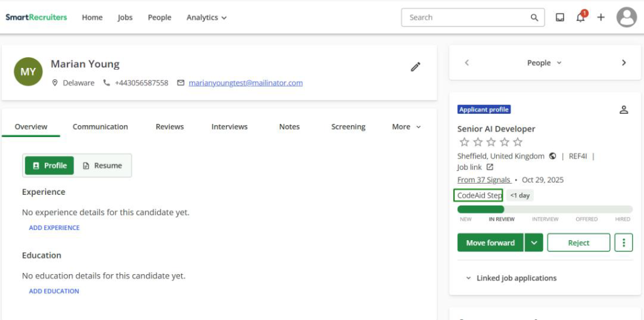Open the Interviews tab

[229, 127]
